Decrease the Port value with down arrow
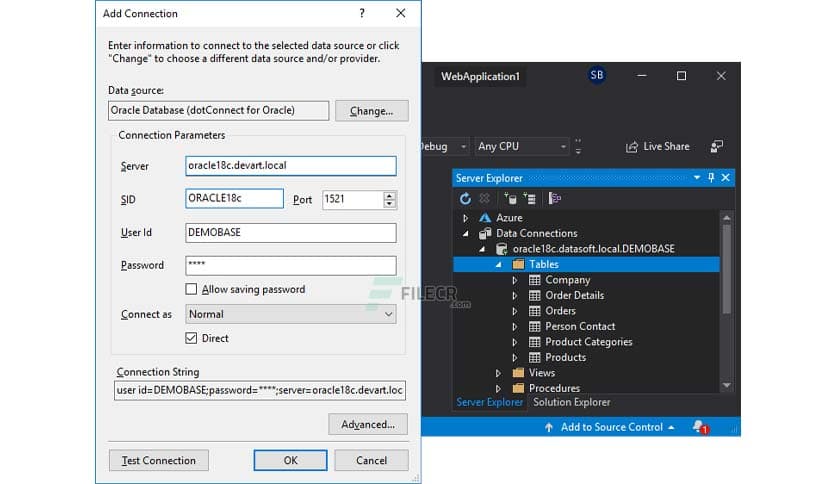836x484 pixels. [x=389, y=204]
